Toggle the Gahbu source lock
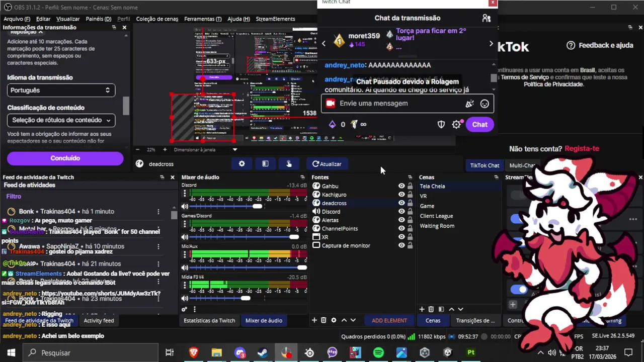The height and width of the screenshot is (362, 644). (410, 186)
